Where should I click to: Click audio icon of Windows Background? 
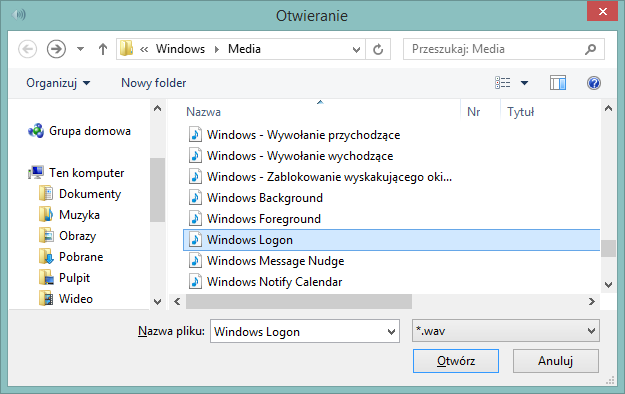click(195, 198)
